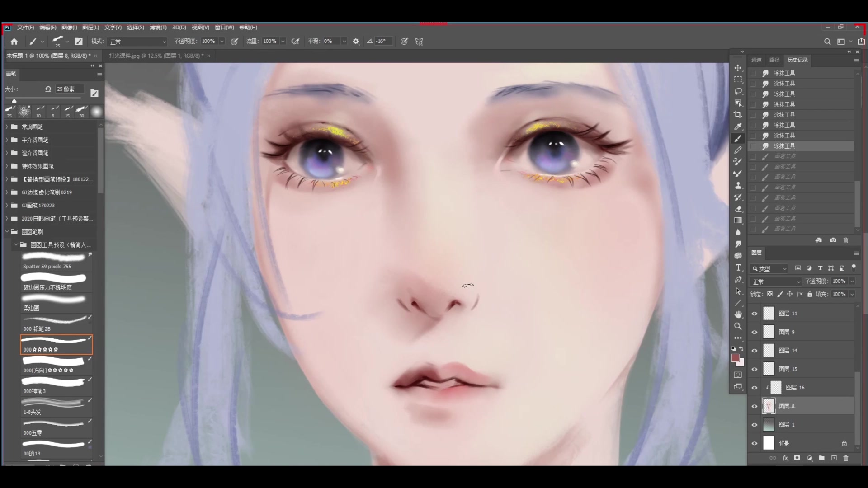The image size is (868, 488).
Task: Collapse the 圆圆笔刷 brush folder
Action: pyautogui.click(x=7, y=232)
